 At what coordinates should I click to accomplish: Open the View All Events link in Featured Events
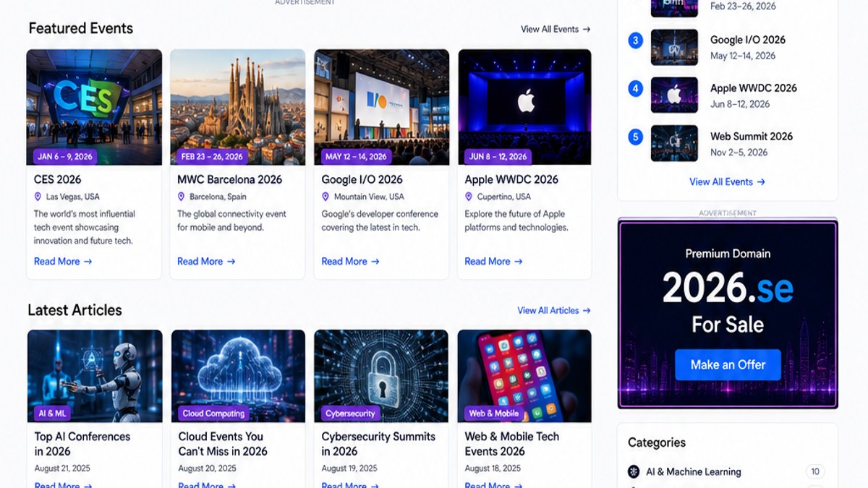pos(556,29)
